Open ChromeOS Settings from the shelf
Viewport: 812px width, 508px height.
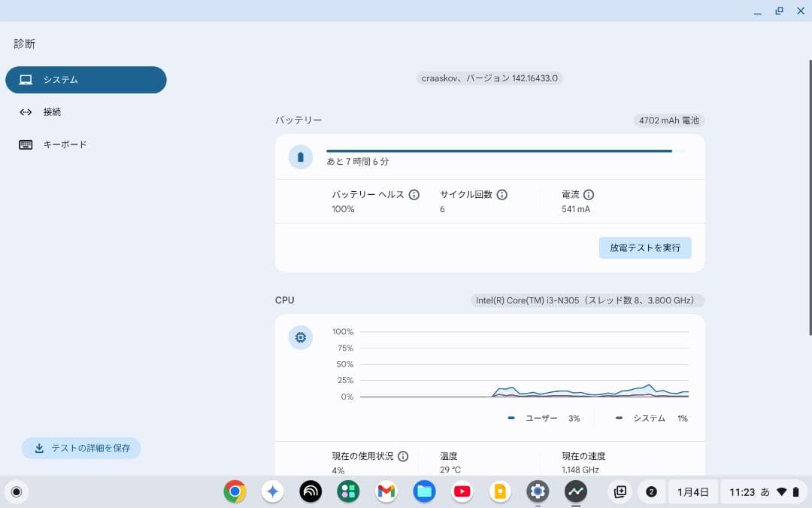pyautogui.click(x=537, y=491)
